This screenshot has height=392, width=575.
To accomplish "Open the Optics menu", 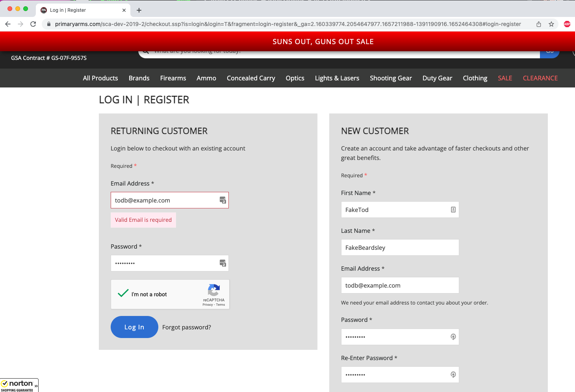I will pyautogui.click(x=295, y=78).
